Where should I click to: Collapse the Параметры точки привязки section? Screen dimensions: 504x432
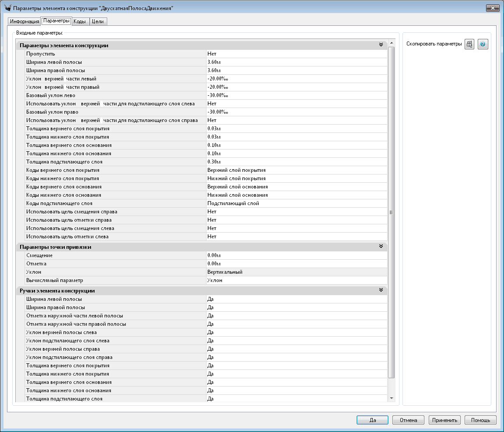click(381, 247)
